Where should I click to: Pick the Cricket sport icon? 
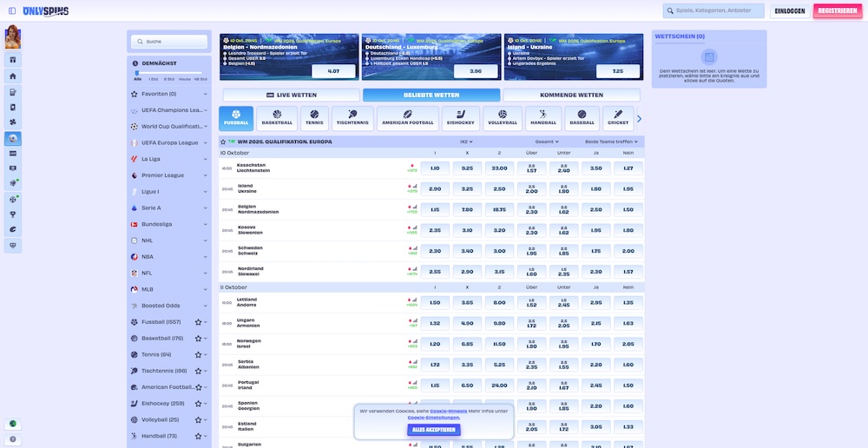(x=618, y=118)
